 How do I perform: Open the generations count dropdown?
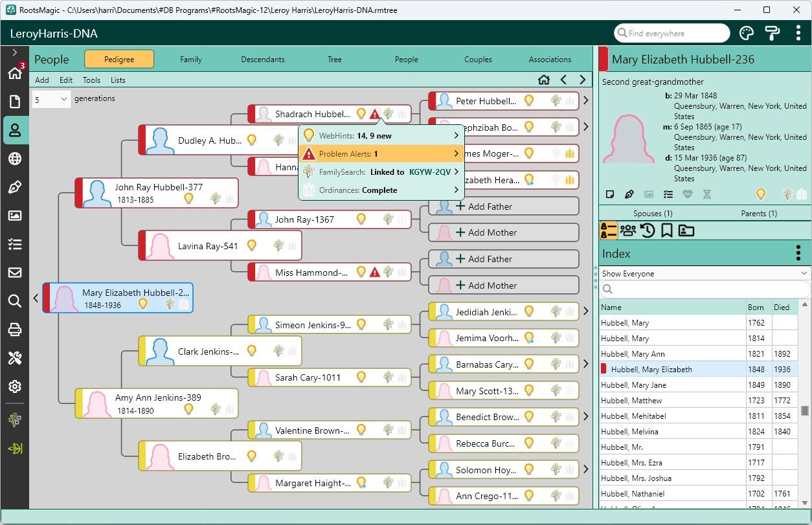click(x=51, y=99)
